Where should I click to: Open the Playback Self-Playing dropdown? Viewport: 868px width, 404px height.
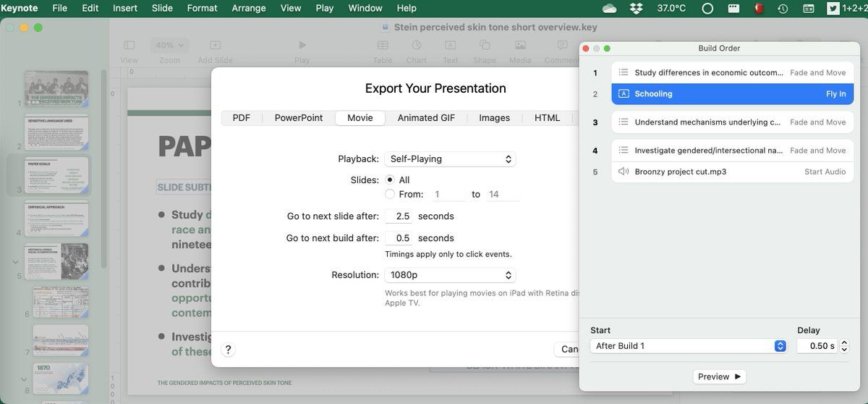pyautogui.click(x=450, y=159)
